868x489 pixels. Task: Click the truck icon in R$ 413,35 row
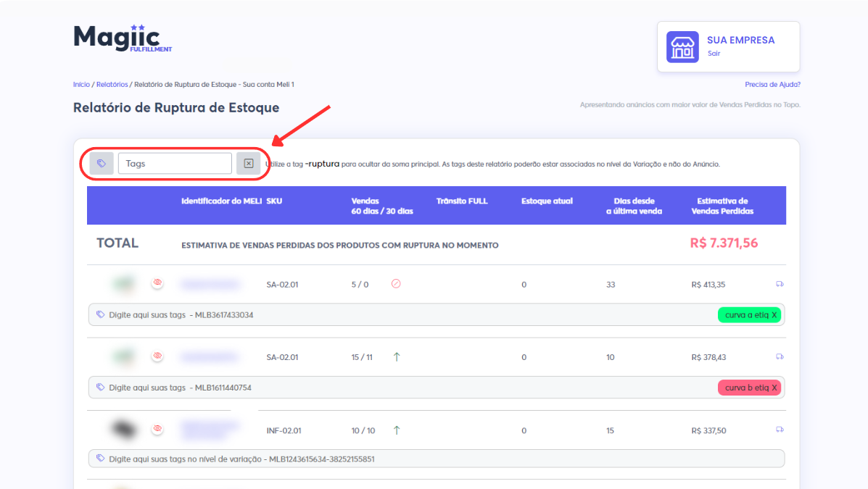click(x=780, y=284)
